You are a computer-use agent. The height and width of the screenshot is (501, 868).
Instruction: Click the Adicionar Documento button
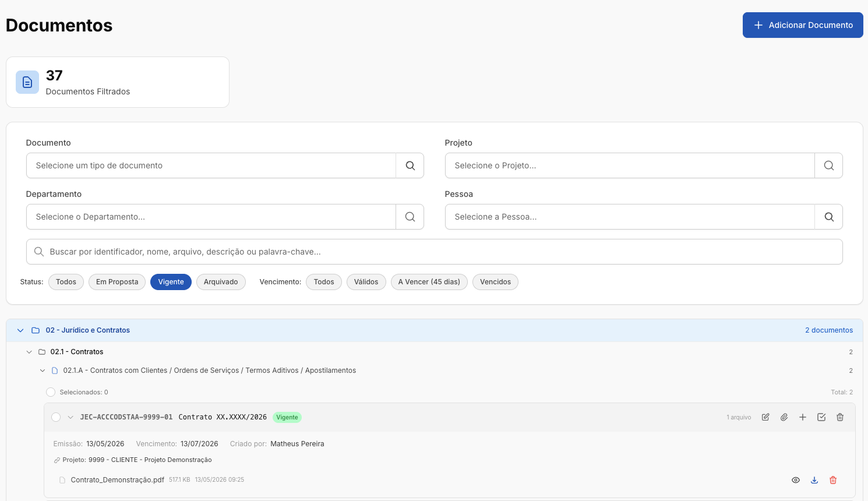[x=803, y=25]
